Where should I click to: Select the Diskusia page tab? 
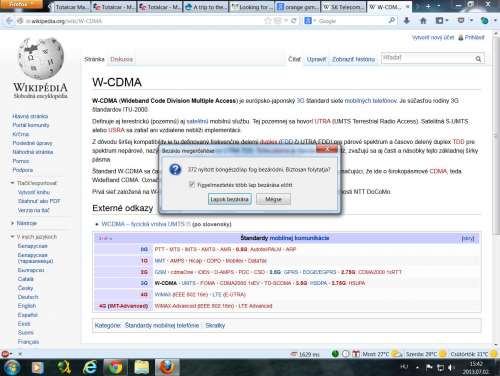(122, 59)
